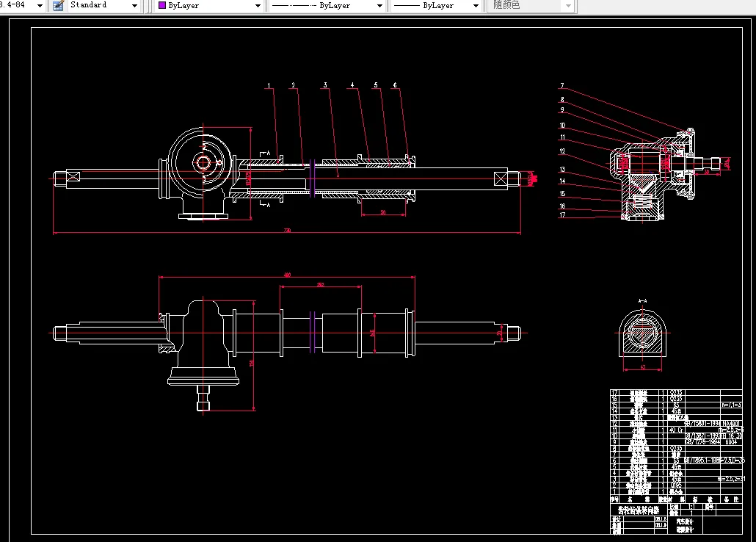
Task: Select the 43 width dimension under section A-A
Action: (643, 367)
